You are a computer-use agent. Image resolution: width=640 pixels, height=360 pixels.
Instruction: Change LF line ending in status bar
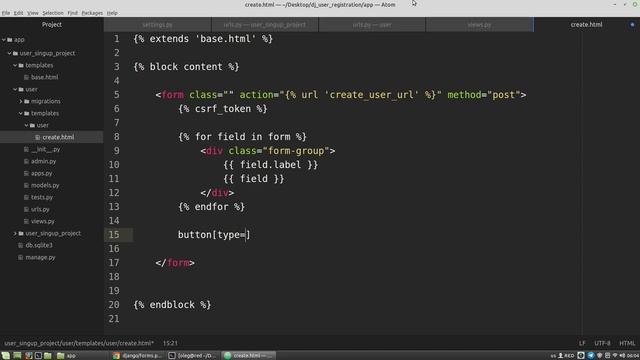click(x=582, y=343)
